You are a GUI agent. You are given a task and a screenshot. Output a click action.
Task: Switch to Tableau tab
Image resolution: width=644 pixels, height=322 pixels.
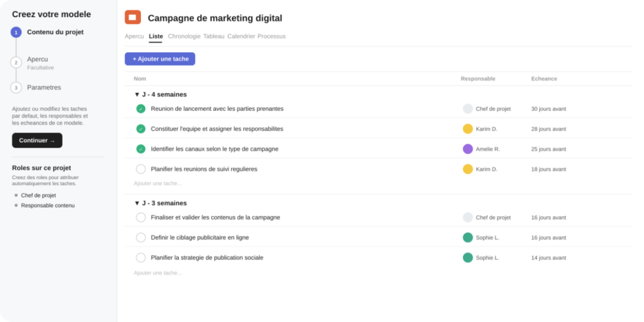[x=214, y=36]
